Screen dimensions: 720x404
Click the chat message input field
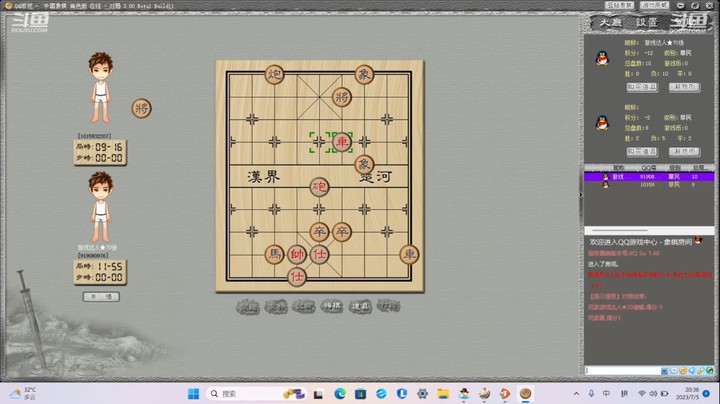coord(623,370)
